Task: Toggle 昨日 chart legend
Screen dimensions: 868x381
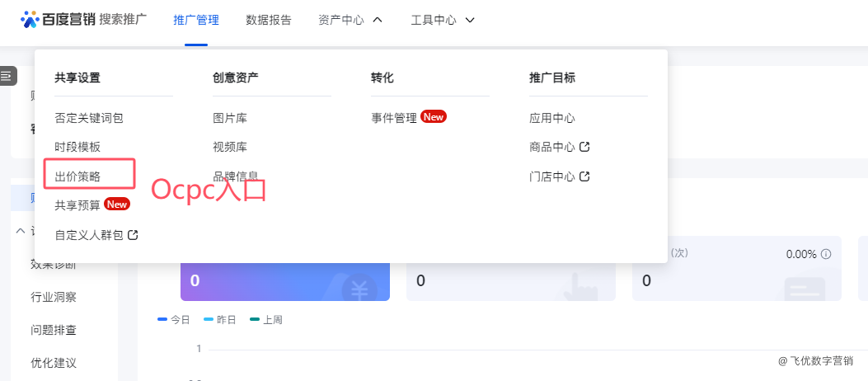Action: point(220,319)
